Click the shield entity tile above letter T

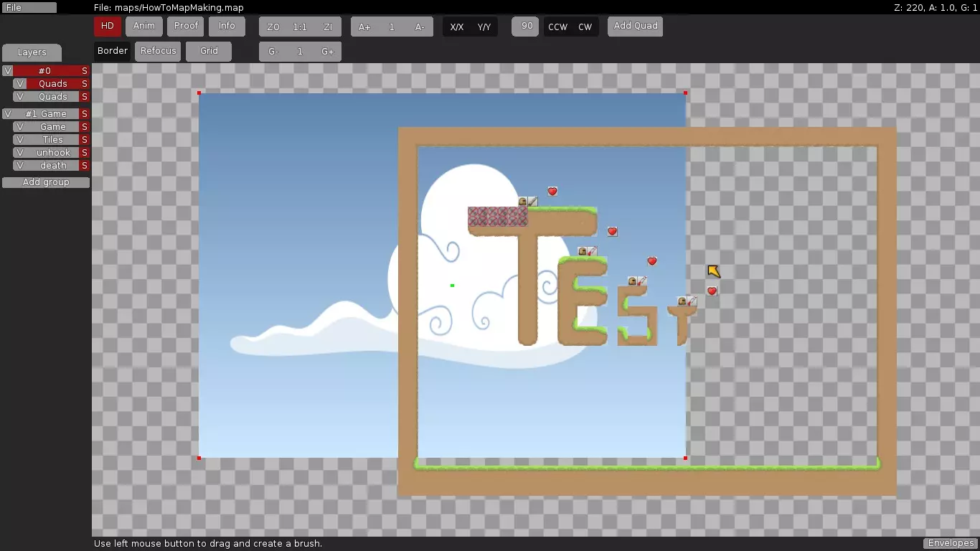click(522, 202)
